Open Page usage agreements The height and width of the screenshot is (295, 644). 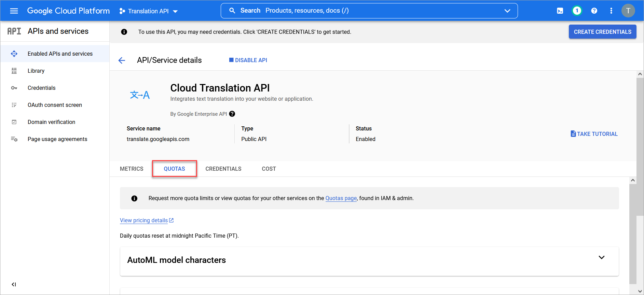pyautogui.click(x=55, y=139)
